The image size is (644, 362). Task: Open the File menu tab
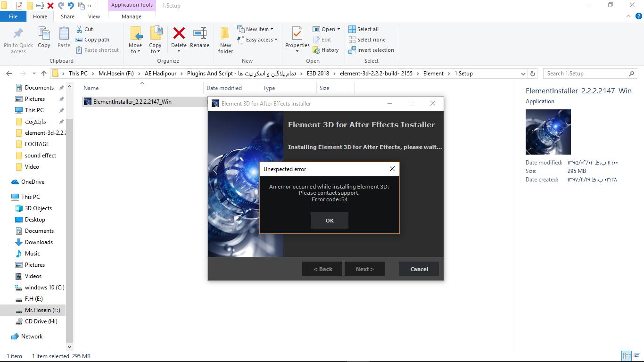pyautogui.click(x=13, y=16)
